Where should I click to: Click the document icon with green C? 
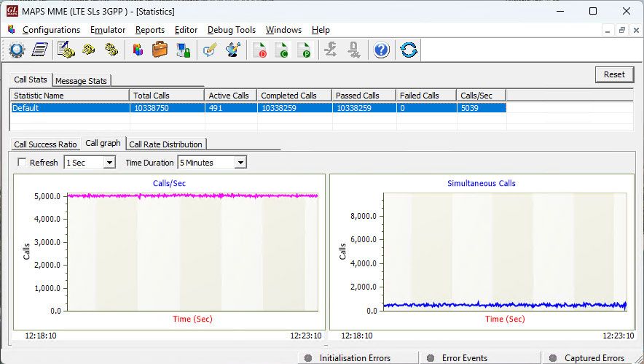[282, 50]
